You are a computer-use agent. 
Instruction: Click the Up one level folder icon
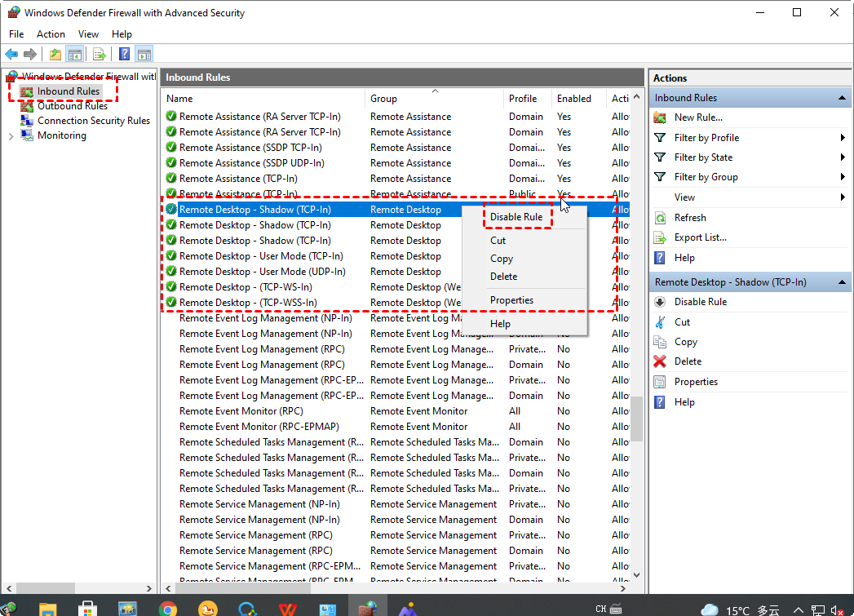[55, 55]
